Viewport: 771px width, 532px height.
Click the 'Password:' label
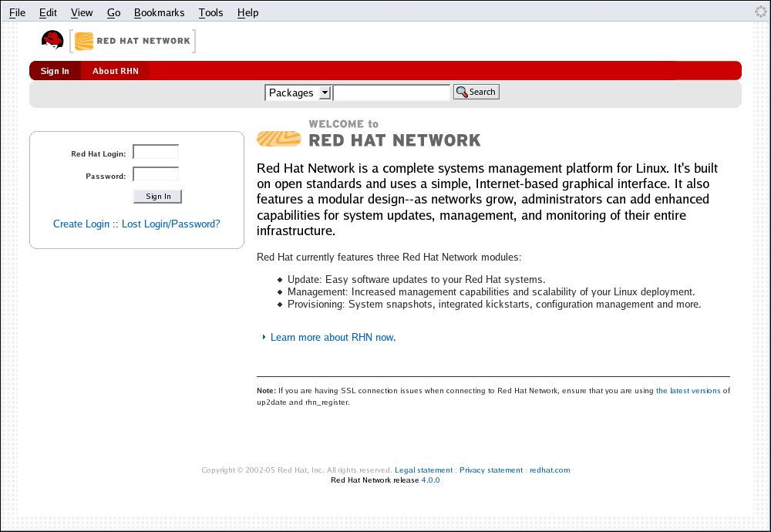106,176
